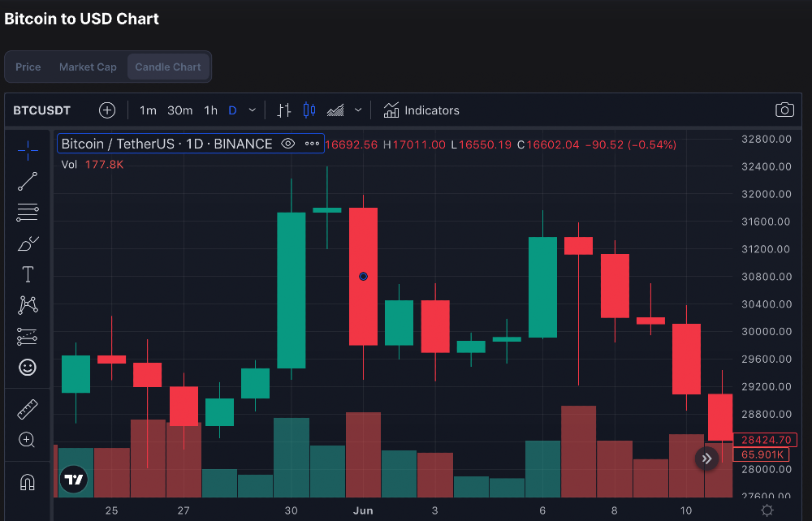Select the trend line drawing tool
The image size is (812, 521).
(x=28, y=182)
